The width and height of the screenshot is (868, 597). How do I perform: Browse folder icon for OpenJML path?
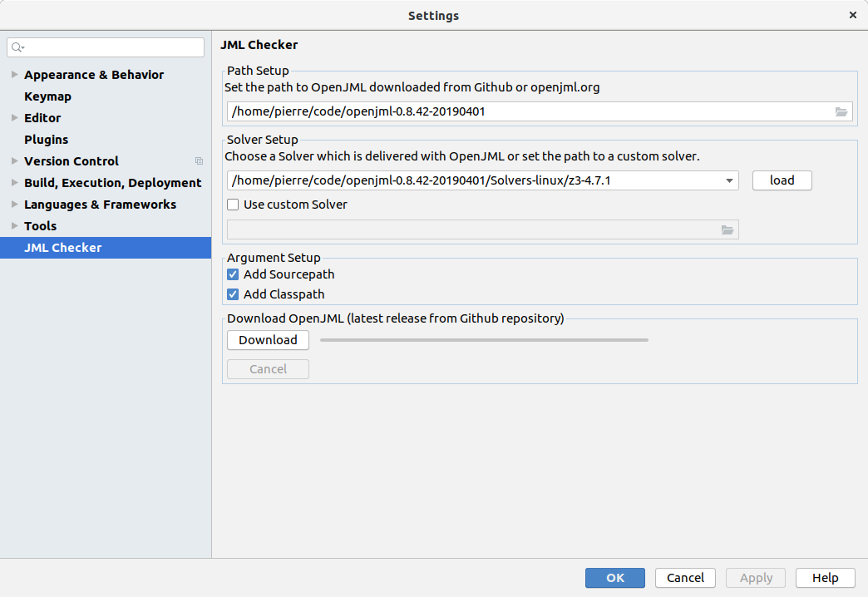(x=841, y=112)
